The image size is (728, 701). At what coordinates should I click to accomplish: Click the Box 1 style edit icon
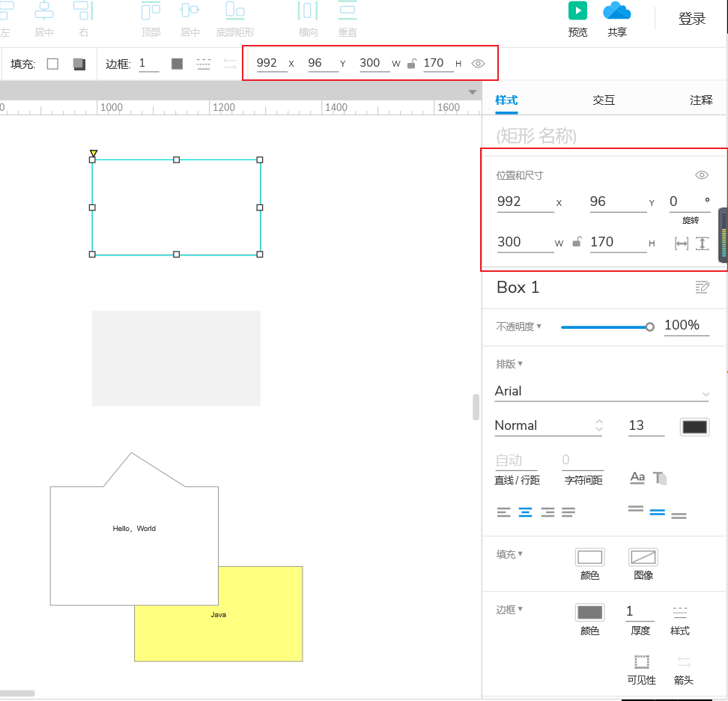click(x=702, y=288)
